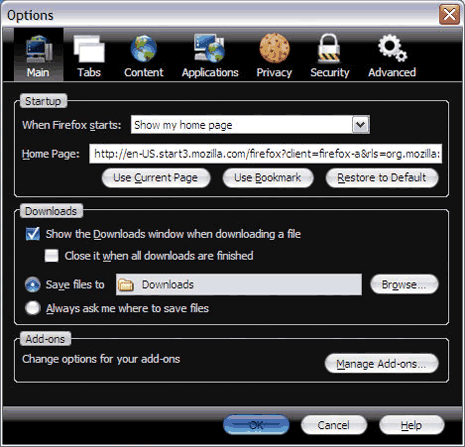Open the Main preferences pane
This screenshot has height=447, width=465.
(x=38, y=54)
